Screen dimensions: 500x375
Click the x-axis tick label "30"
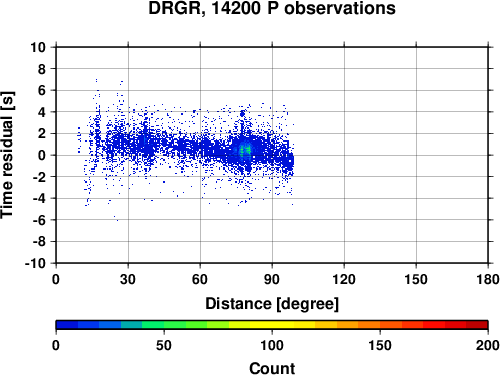coord(128,279)
